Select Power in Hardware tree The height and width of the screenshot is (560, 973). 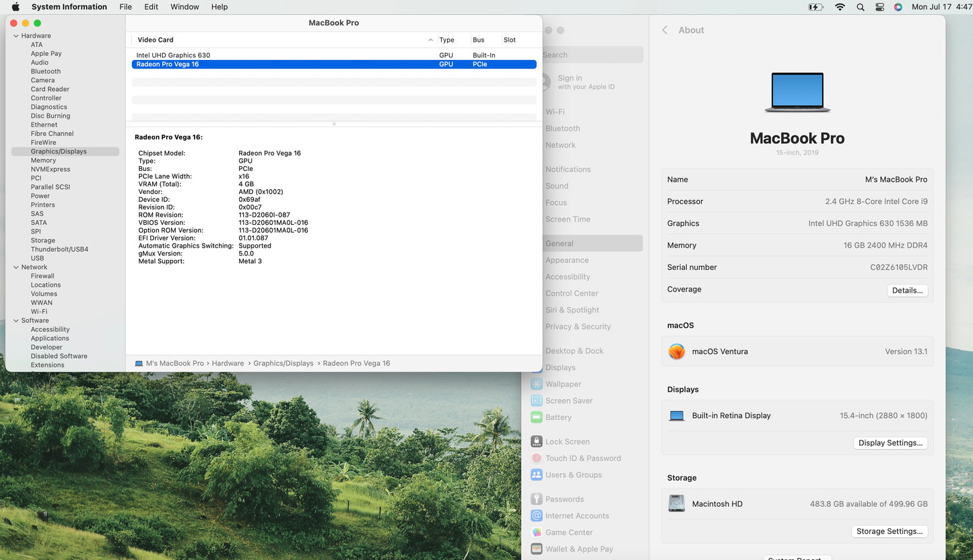40,196
